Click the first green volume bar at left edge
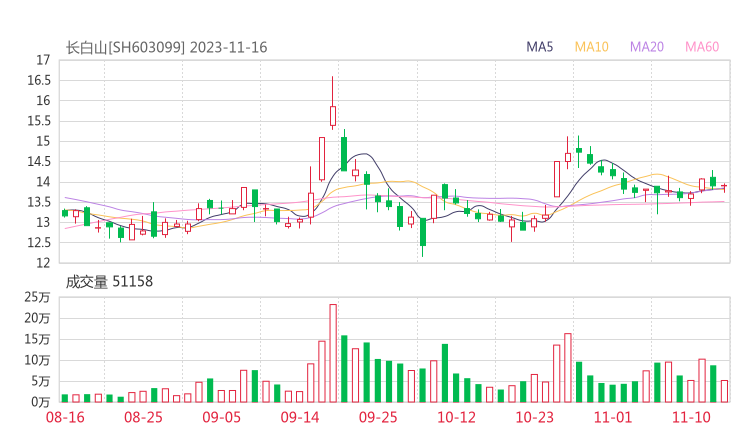 [65, 398]
